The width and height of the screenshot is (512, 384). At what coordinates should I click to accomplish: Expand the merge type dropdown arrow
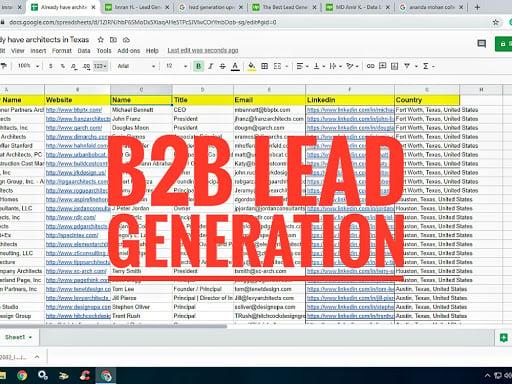point(287,66)
